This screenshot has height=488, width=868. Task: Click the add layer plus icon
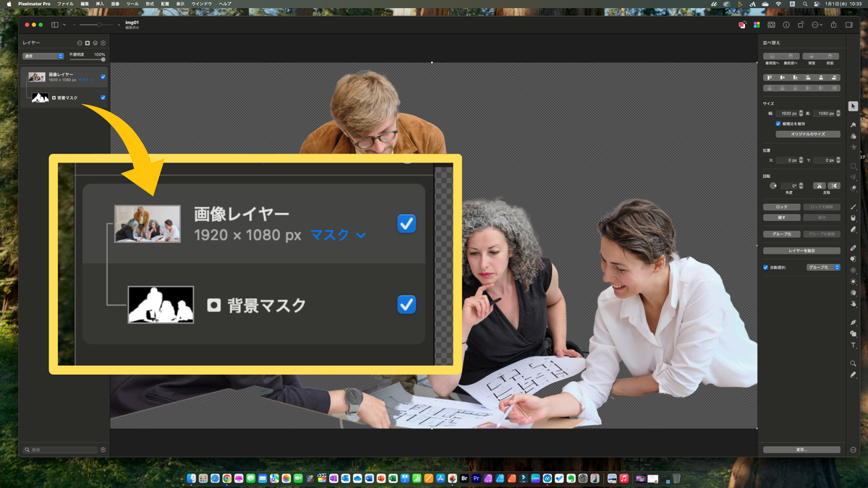[x=103, y=43]
